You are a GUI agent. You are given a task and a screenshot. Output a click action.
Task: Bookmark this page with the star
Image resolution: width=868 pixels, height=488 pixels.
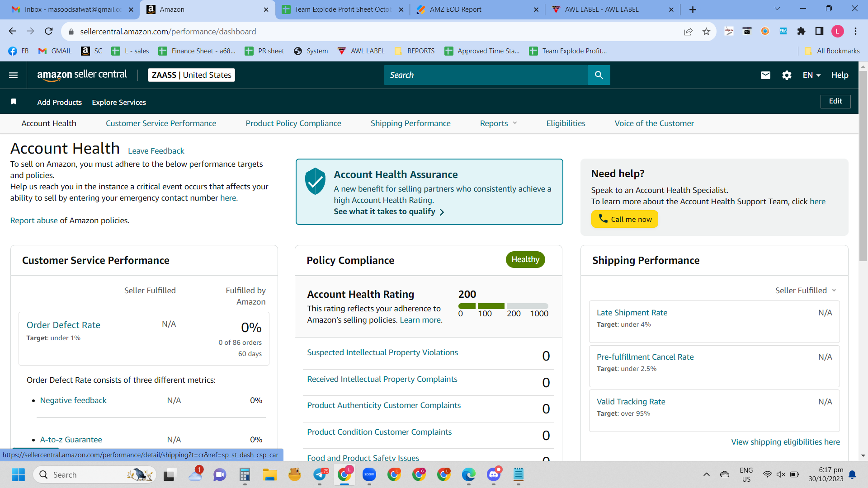(706, 31)
